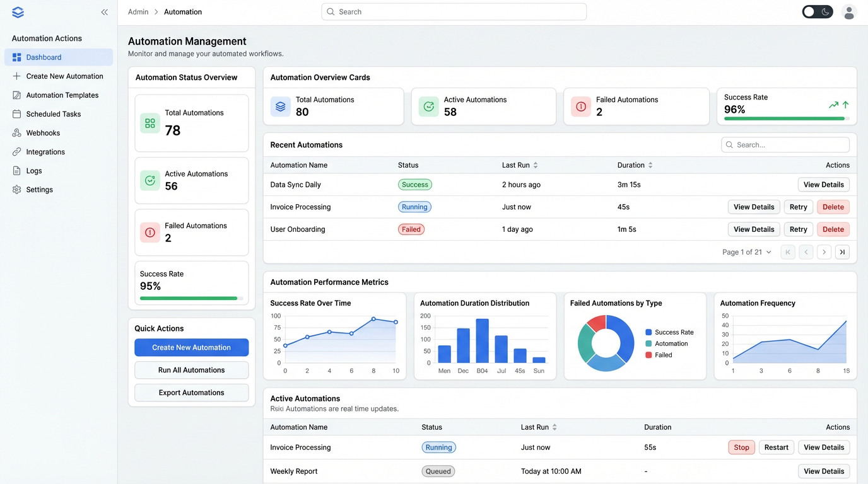Viewport: 868px width, 484px height.
Task: Collapse the sidebar with double-chevron icon
Action: (x=104, y=12)
